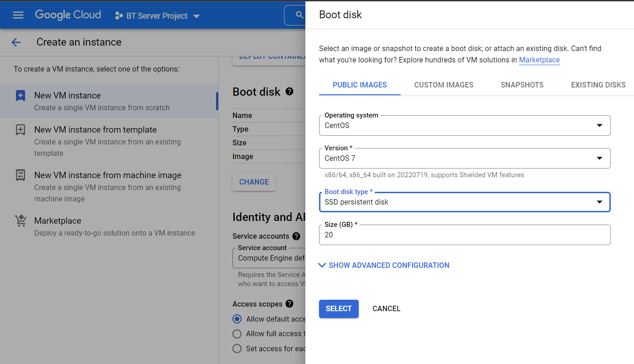This screenshot has width=634, height=364.
Task: Click the Google Cloud logo
Action: pos(68,15)
